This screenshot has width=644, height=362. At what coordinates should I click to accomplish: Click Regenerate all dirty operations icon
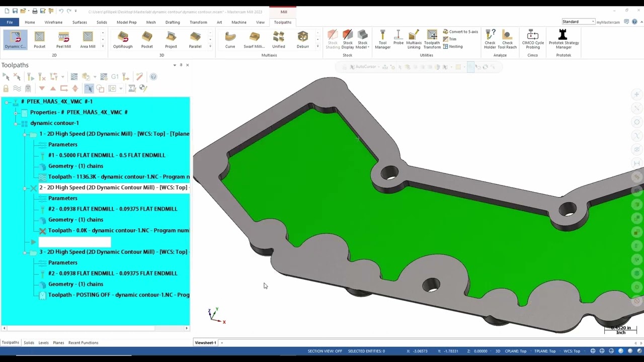[x=42, y=77]
